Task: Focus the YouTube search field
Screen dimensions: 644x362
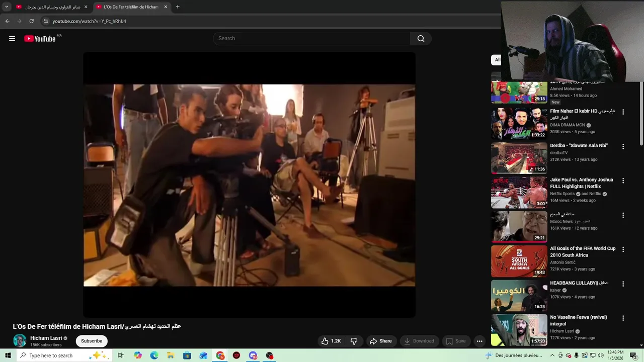Action: 312,39
